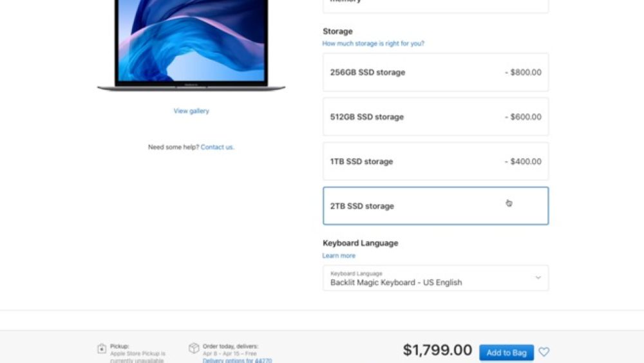
Task: Select 1TB SSD storage option
Action: [435, 162]
